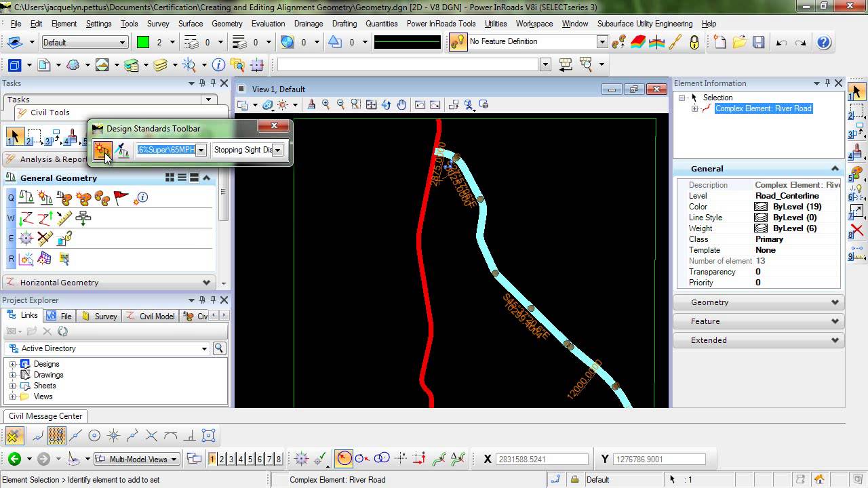Click the blue info icon in second toolbar

[218, 65]
